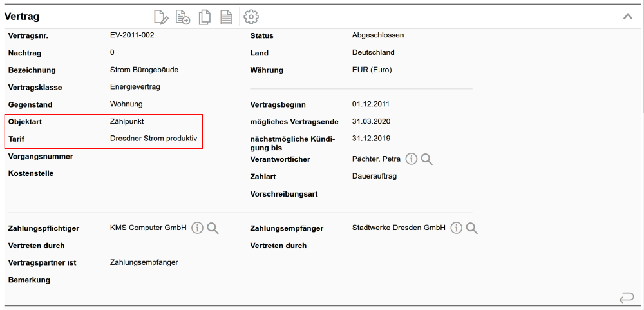Select the payee Stadtwerke Dresden GmbH

coord(399,228)
